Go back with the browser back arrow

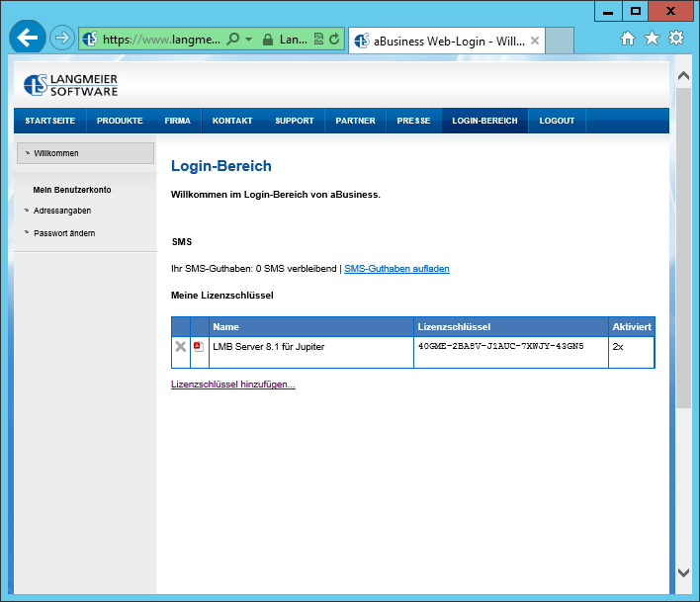click(28, 38)
